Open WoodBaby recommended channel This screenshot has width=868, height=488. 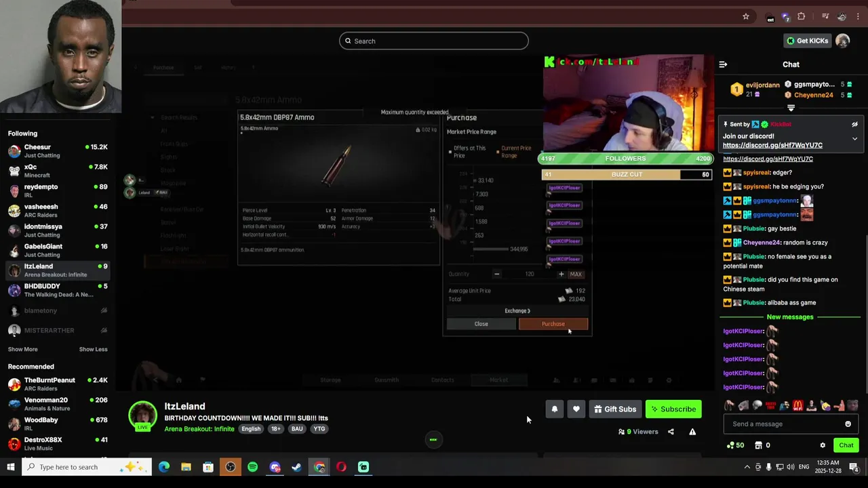(58, 424)
